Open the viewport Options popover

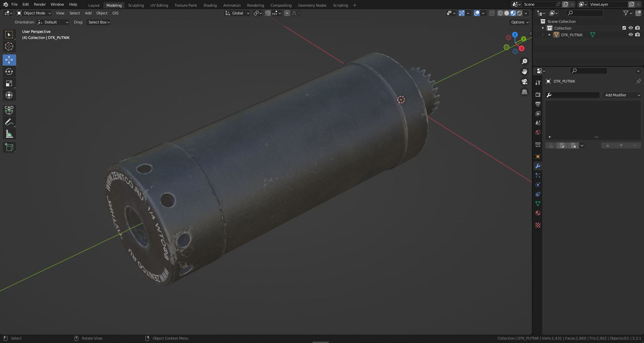518,22
